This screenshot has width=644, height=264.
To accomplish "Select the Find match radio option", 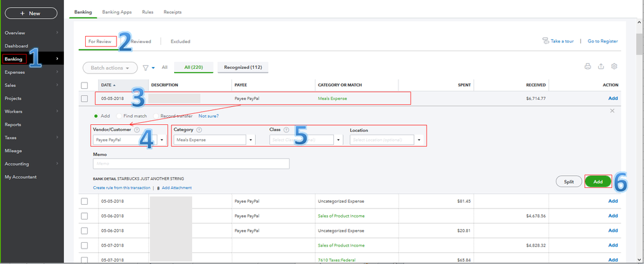I will click(119, 116).
